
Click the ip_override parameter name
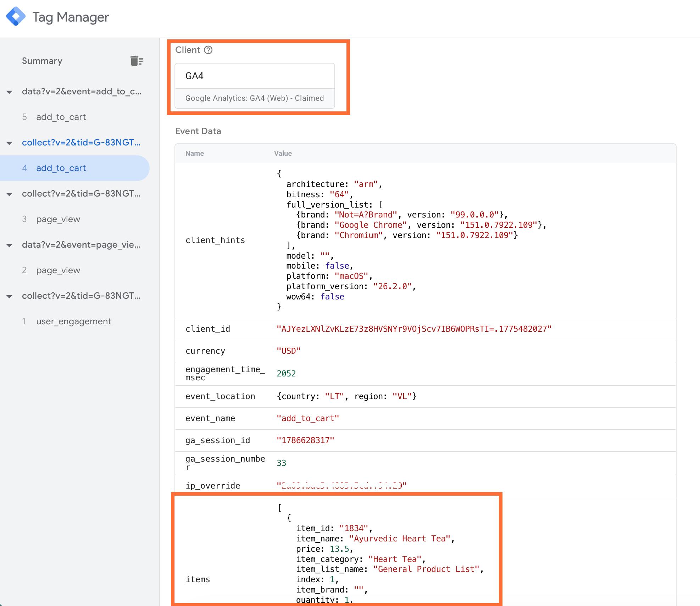tap(213, 486)
